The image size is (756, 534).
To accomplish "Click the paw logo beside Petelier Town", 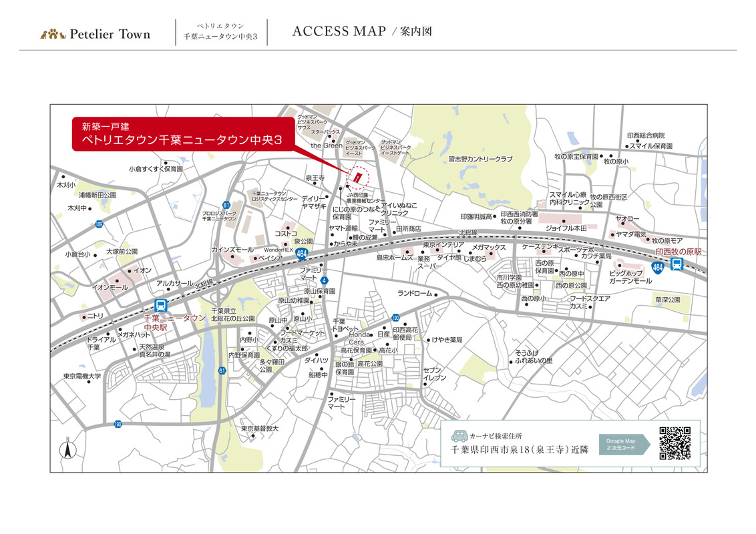I will [x=53, y=34].
